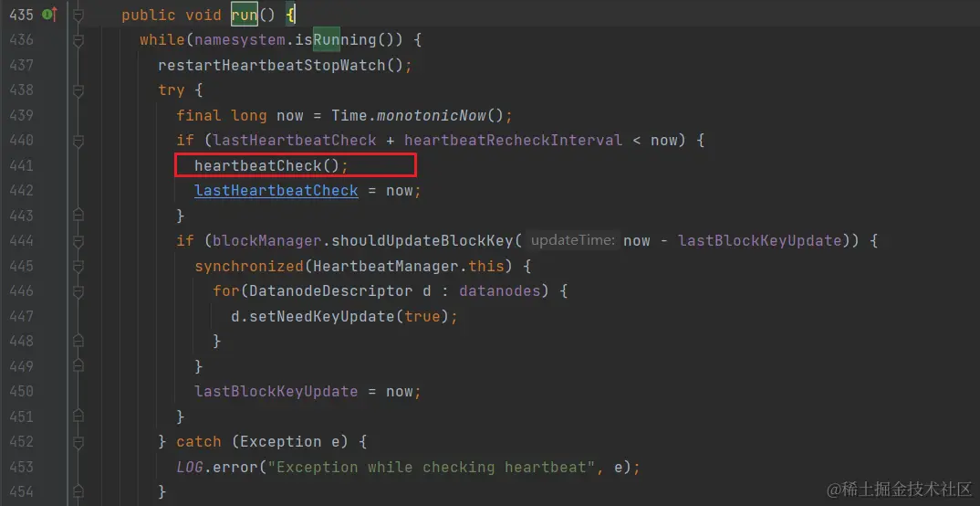This screenshot has width=980, height=506.
Task: Click the updateTime: parameter inlay hint
Action: click(574, 241)
